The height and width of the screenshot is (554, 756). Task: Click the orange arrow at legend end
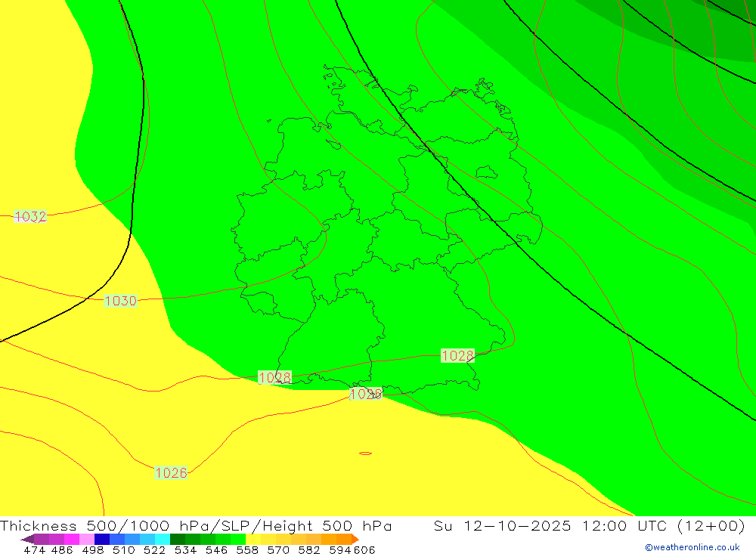click(355, 539)
